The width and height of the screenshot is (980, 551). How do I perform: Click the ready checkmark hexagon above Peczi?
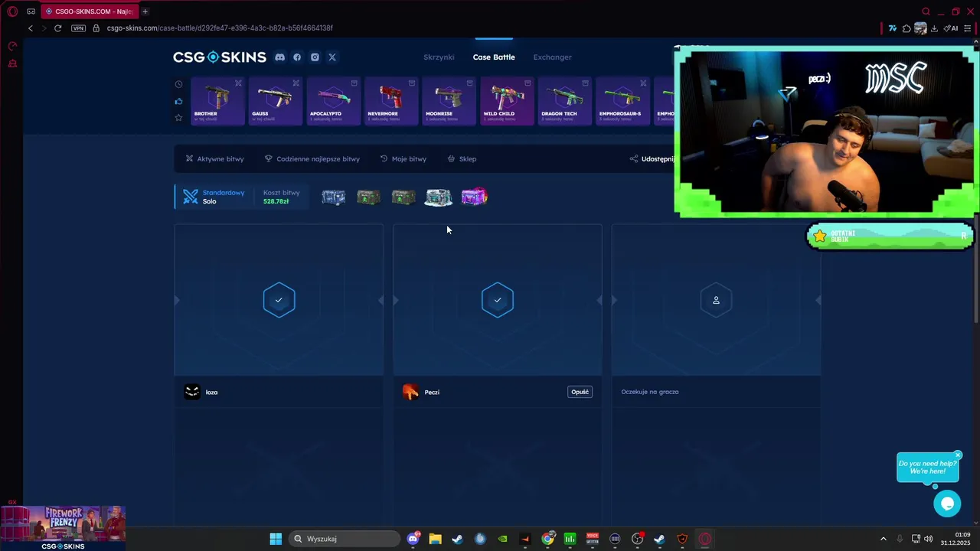[x=498, y=300]
